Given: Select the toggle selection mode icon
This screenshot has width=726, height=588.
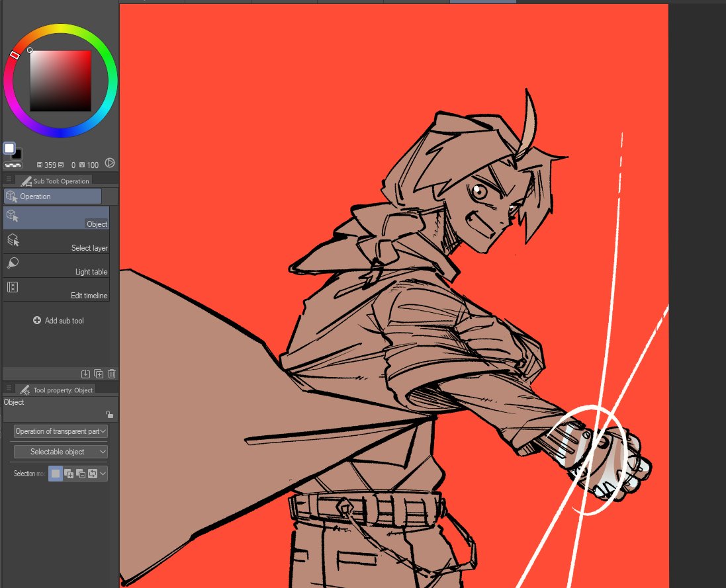Looking at the screenshot, I should click(x=93, y=474).
